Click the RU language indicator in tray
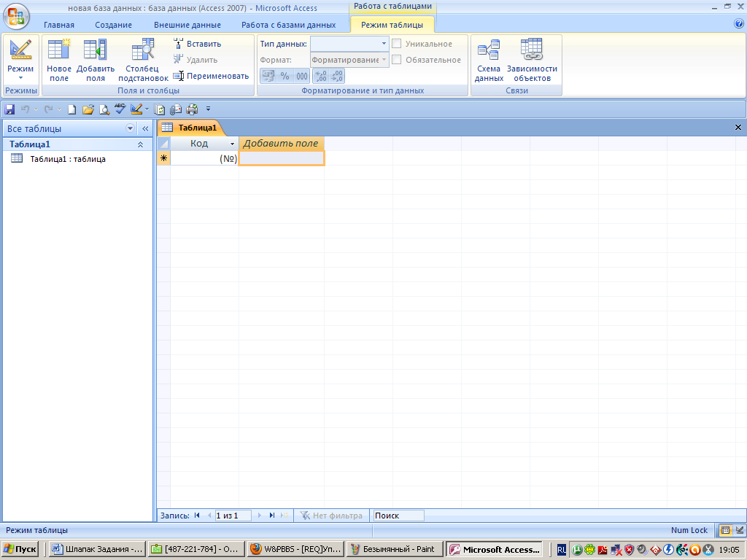 click(x=562, y=550)
